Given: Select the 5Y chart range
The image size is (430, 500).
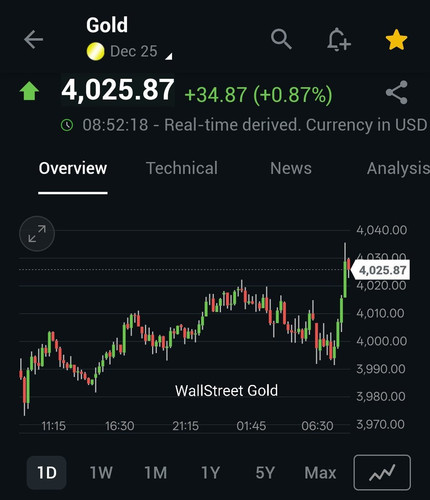Looking at the screenshot, I should [265, 473].
